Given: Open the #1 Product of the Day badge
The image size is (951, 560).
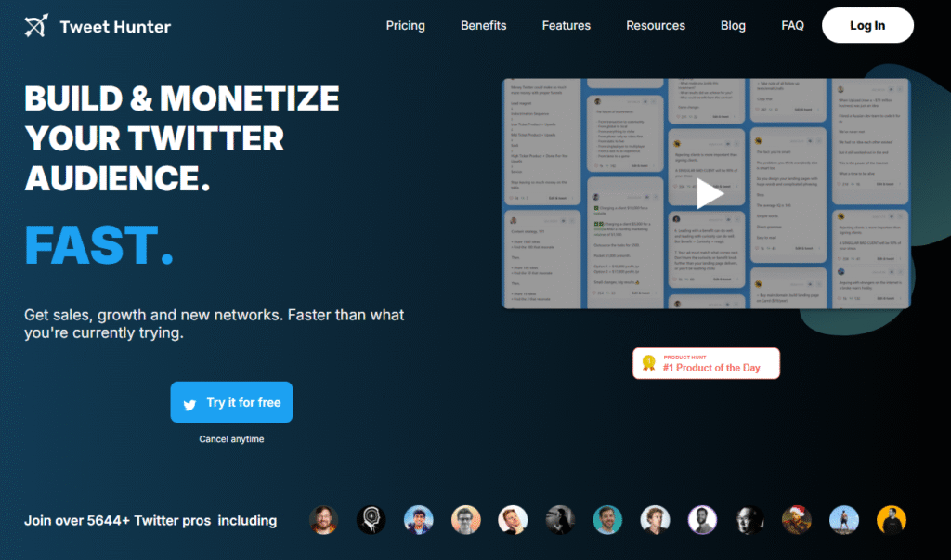Looking at the screenshot, I should pos(706,363).
